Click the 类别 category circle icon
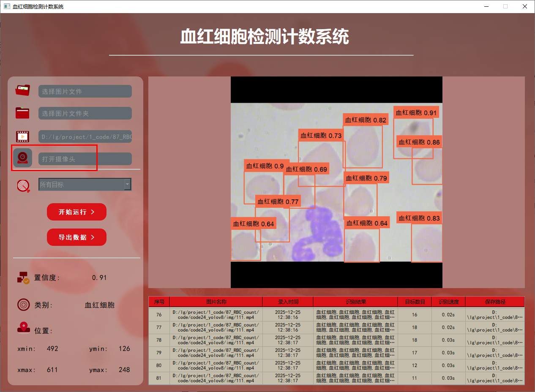This screenshot has width=535, height=392. click(x=23, y=305)
